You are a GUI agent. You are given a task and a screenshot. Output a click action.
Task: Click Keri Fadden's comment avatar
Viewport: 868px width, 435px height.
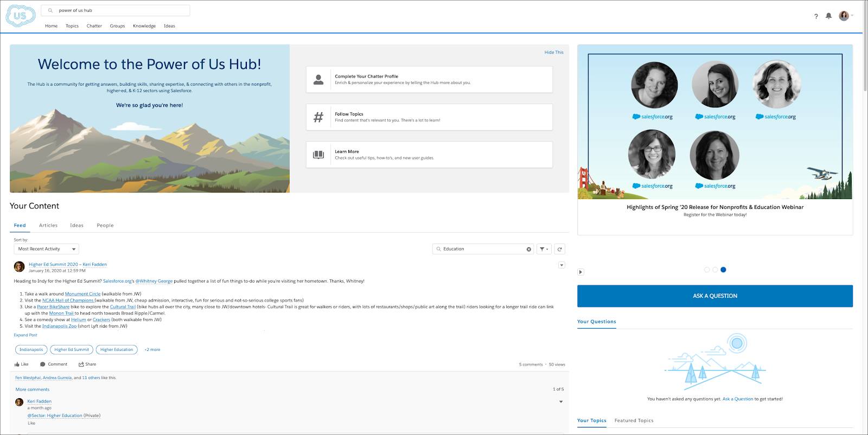(x=19, y=402)
